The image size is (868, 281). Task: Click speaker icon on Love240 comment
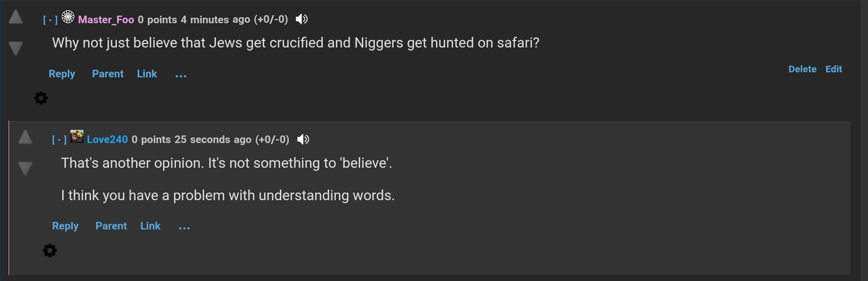(x=303, y=139)
